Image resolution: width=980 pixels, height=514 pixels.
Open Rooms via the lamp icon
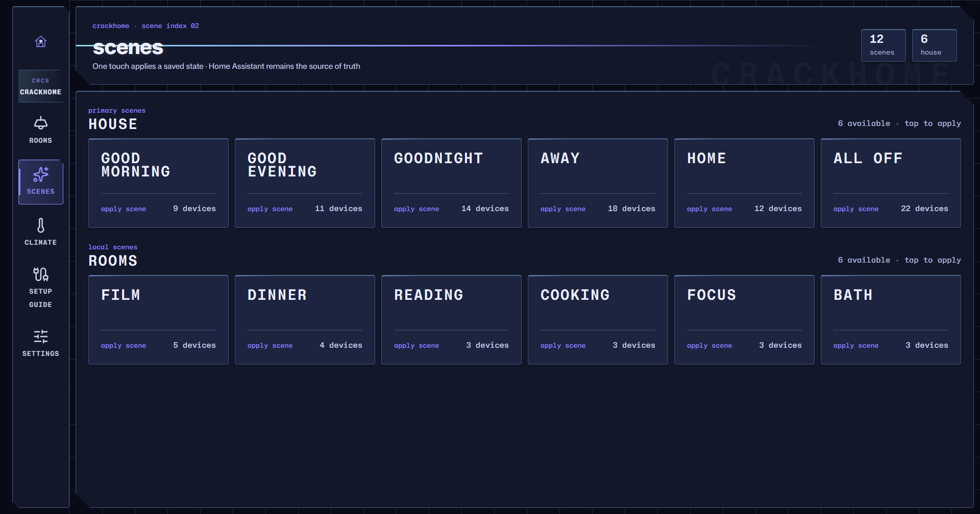[x=41, y=123]
